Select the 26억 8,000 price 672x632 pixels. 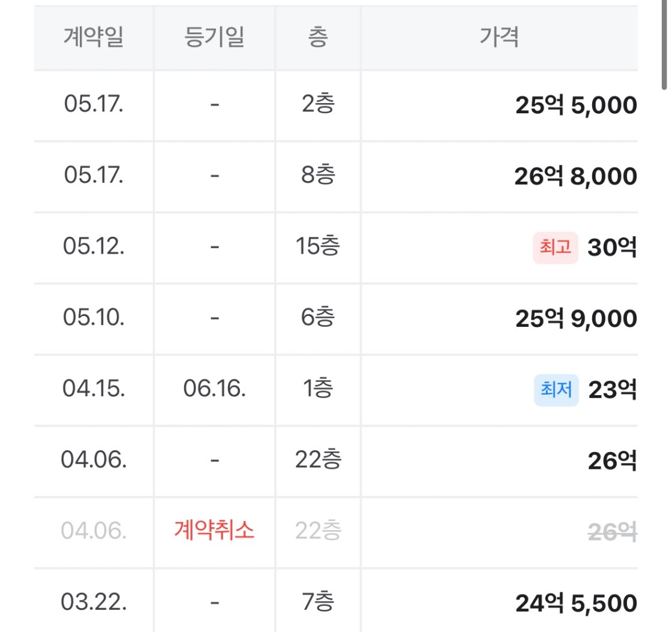click(575, 177)
